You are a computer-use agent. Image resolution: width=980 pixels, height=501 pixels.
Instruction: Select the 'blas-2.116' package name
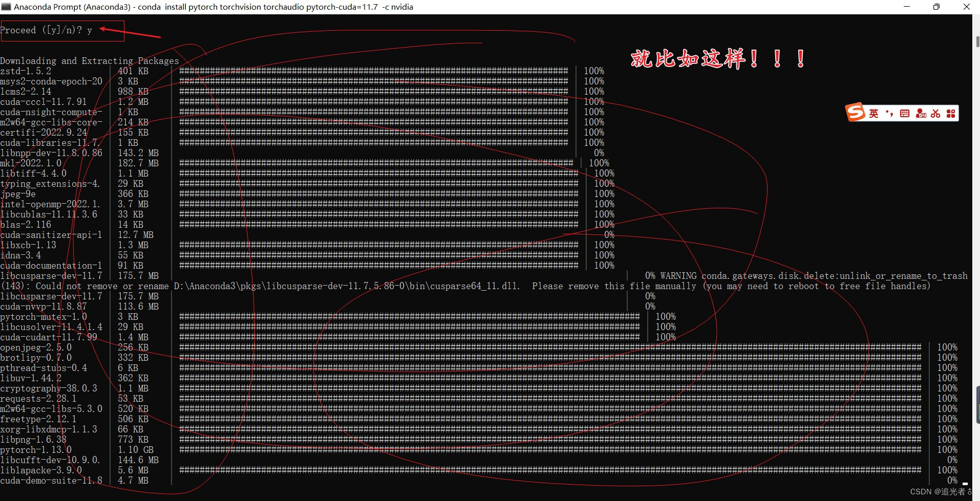point(26,225)
